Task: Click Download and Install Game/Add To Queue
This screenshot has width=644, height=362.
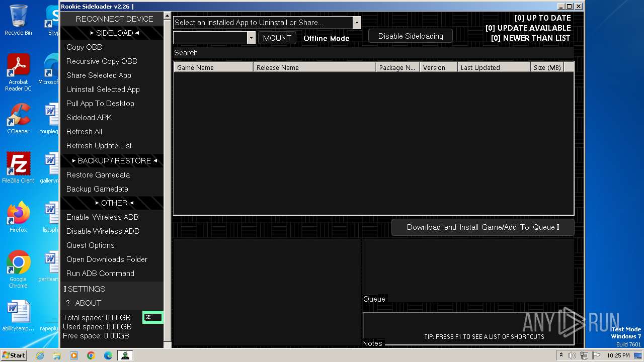Action: coord(483,227)
